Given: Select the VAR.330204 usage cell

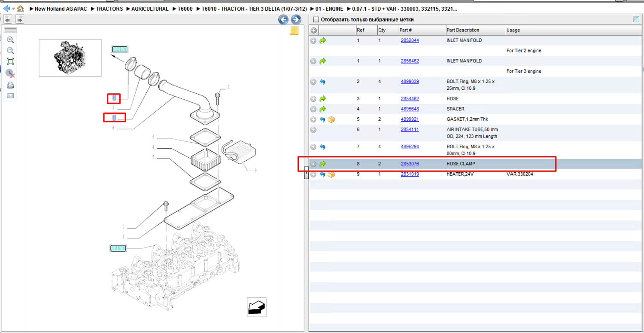Looking at the screenshot, I should [520, 174].
